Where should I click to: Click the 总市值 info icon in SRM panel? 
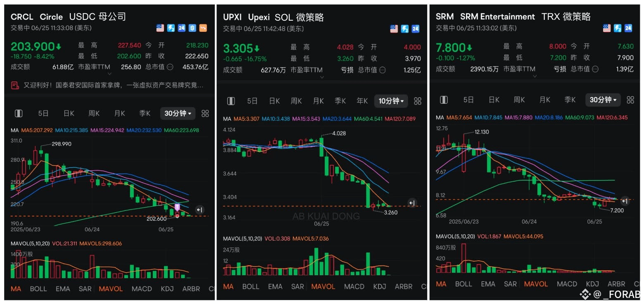(595, 69)
